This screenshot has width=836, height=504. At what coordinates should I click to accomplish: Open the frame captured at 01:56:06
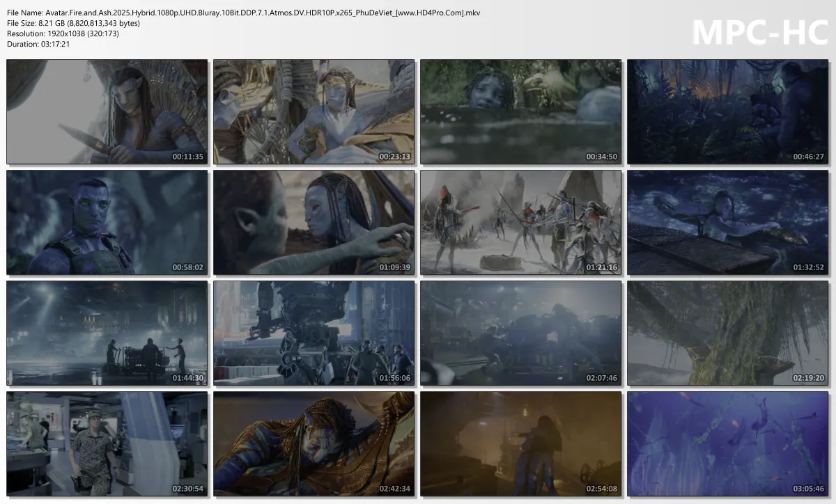pyautogui.click(x=313, y=333)
